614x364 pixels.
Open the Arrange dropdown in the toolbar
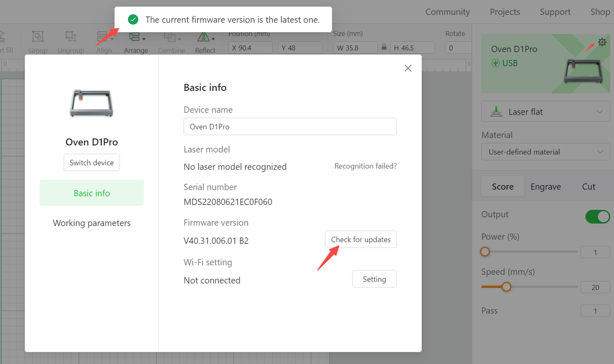pyautogui.click(x=136, y=42)
